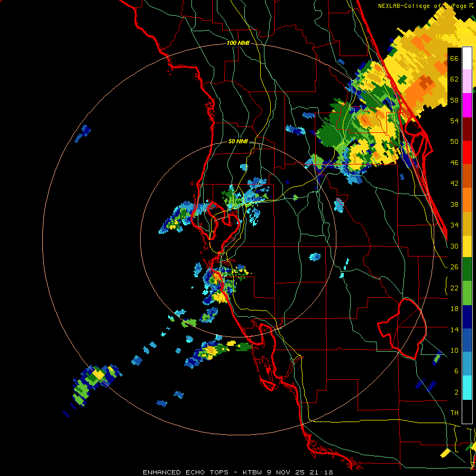Click the '14' legend value
Viewport: 476px width, 476px height.
point(454,329)
